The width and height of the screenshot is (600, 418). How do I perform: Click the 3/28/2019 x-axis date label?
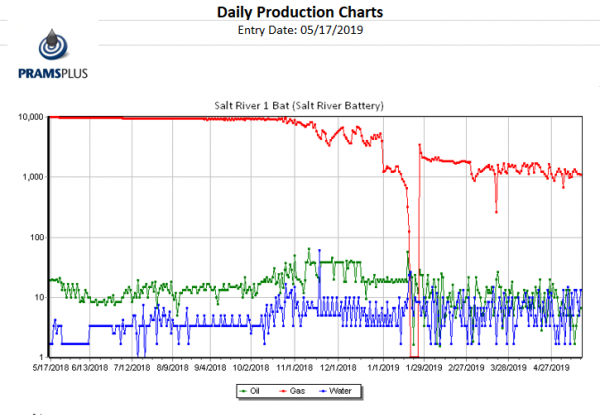508,367
